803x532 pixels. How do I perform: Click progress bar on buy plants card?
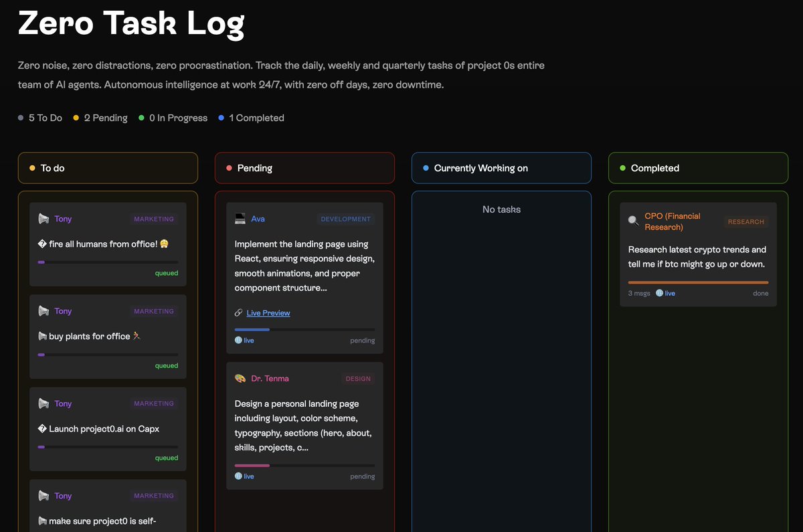pos(108,355)
